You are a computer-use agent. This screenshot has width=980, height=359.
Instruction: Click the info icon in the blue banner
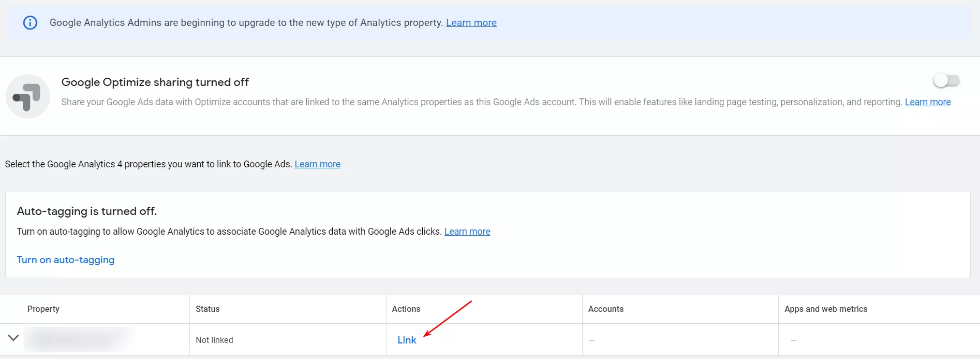click(30, 23)
